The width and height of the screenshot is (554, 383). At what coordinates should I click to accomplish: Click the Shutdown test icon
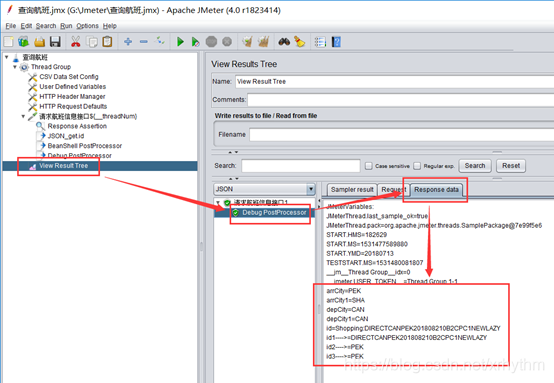pos(227,42)
